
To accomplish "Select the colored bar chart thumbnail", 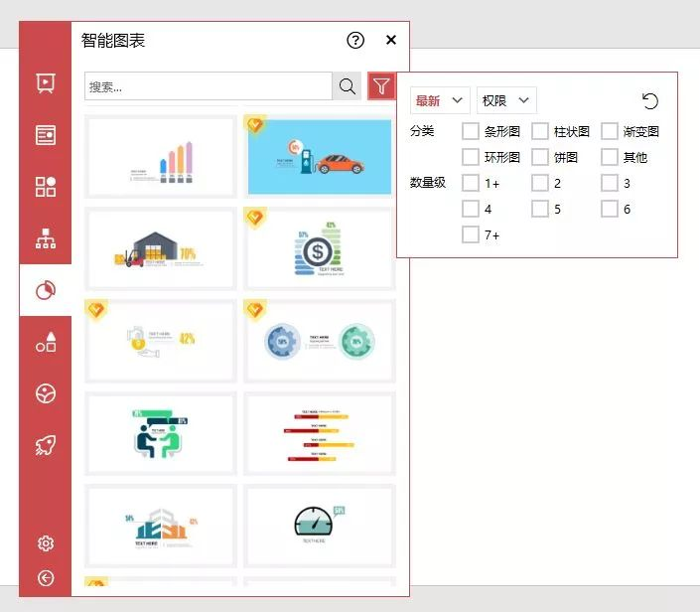I will coord(161,156).
